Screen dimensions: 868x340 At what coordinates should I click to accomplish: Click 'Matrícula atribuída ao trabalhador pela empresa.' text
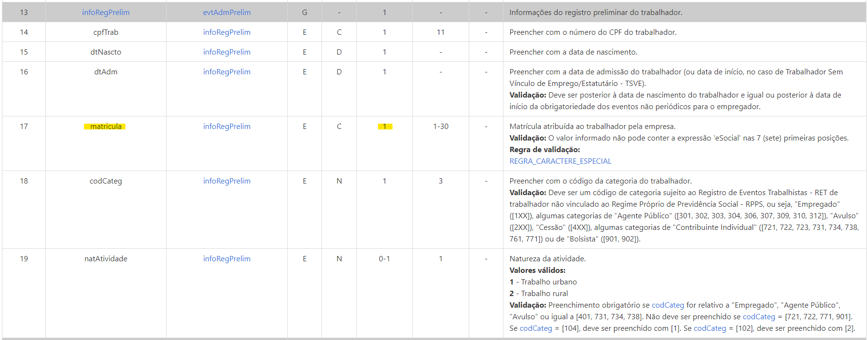[x=593, y=127]
